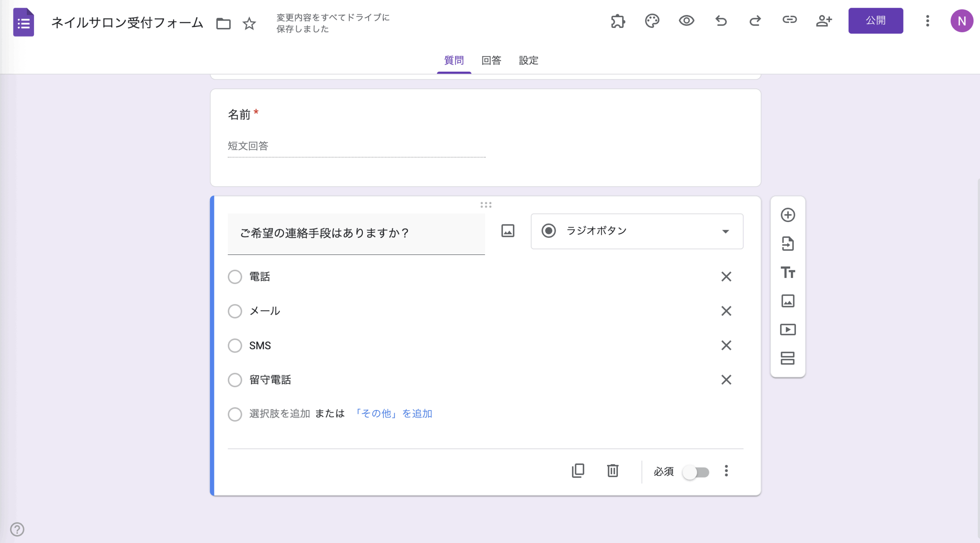Image resolution: width=980 pixels, height=543 pixels.
Task: Remove the 留守電話 option
Action: point(726,380)
